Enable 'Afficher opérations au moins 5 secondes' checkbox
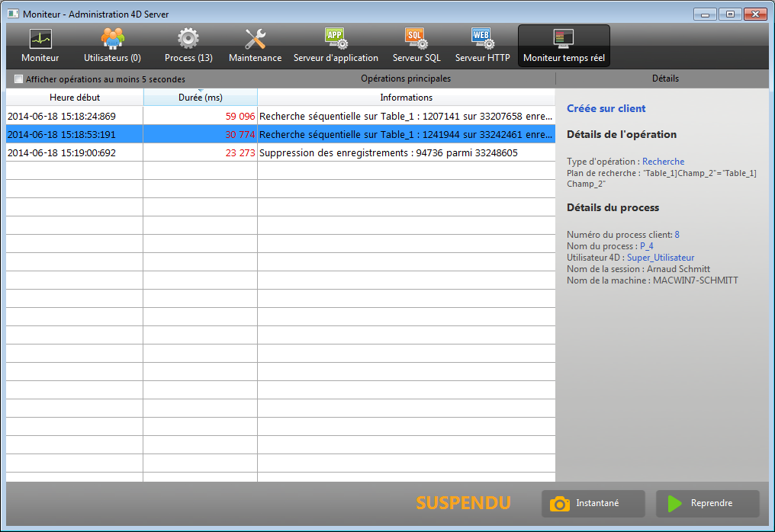The width and height of the screenshot is (775, 532). [19, 79]
